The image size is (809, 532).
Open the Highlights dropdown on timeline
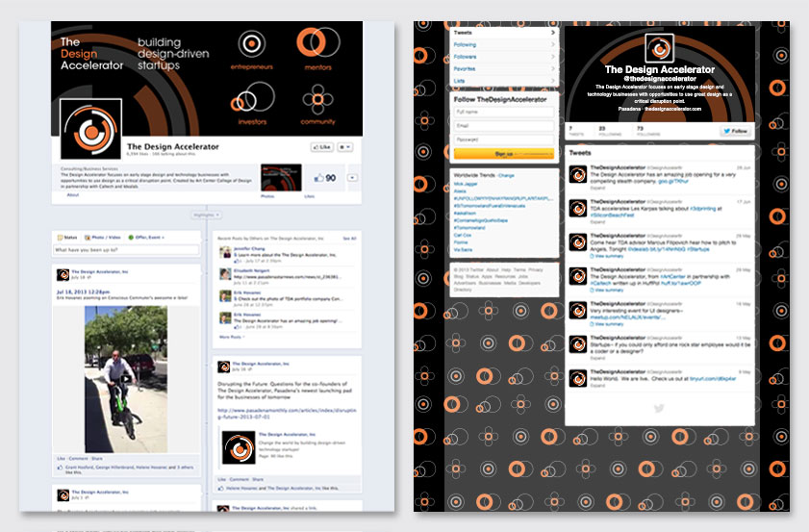[x=207, y=215]
